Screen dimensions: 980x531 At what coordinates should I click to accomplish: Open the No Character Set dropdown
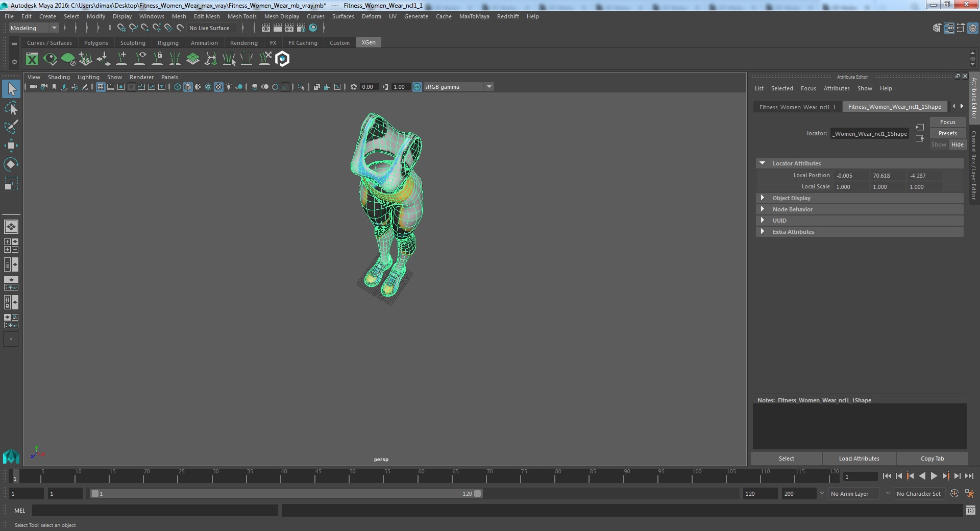coord(919,494)
